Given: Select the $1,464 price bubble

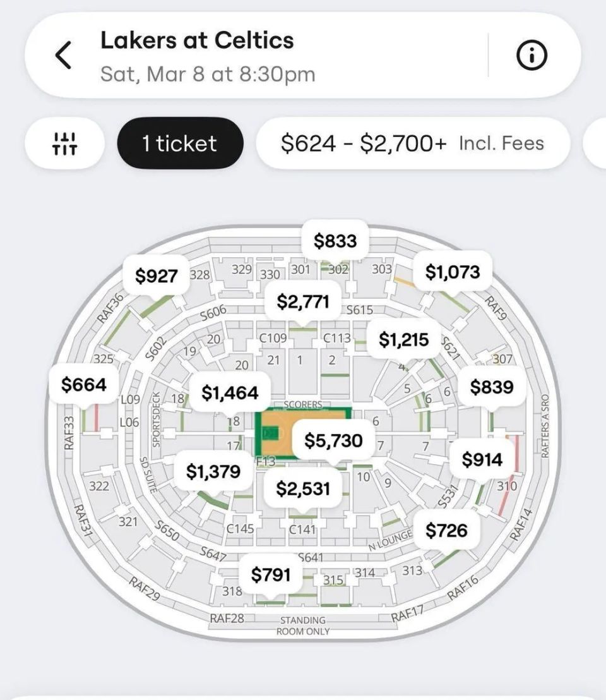Looking at the screenshot, I should pyautogui.click(x=230, y=392).
